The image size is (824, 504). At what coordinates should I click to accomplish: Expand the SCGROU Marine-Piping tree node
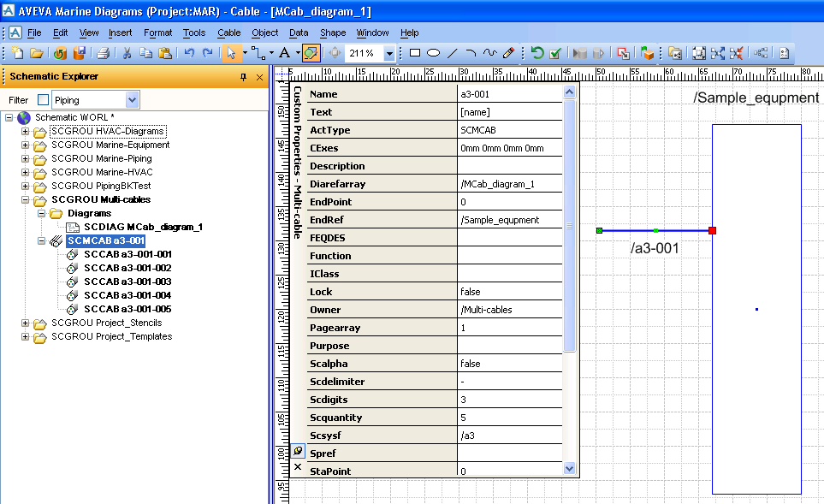pos(26,158)
